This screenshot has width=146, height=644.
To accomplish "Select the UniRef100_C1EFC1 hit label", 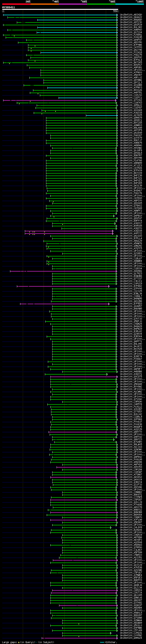I will pos(131,98).
